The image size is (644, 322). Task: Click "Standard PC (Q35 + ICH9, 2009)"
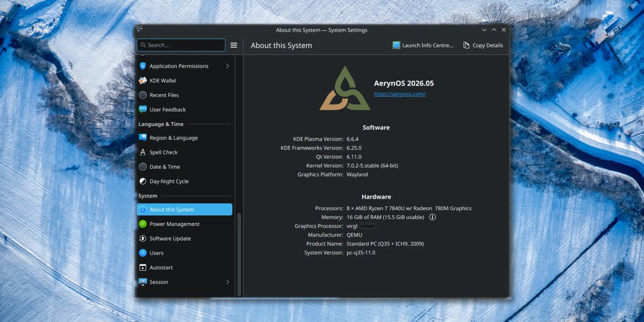(385, 244)
